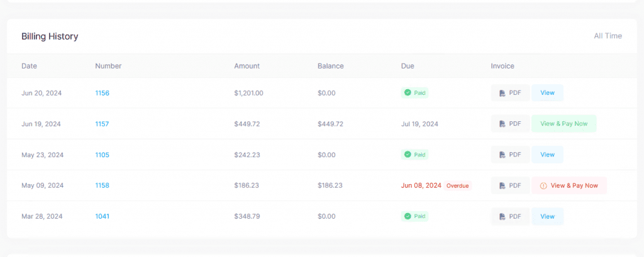Screen dimensions: 644x257
Task: Pay the overdue invoice with red View & Pay Now
Action: tap(569, 185)
